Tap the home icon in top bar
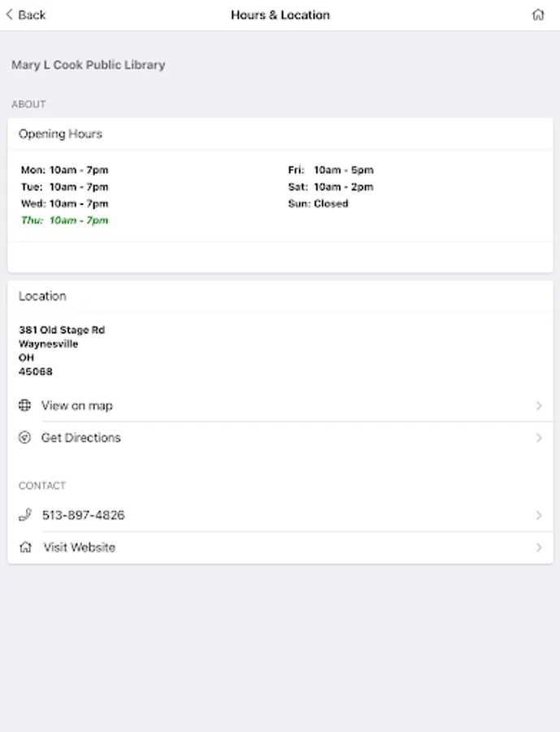Viewport: 560px width, 732px height. pos(538,15)
